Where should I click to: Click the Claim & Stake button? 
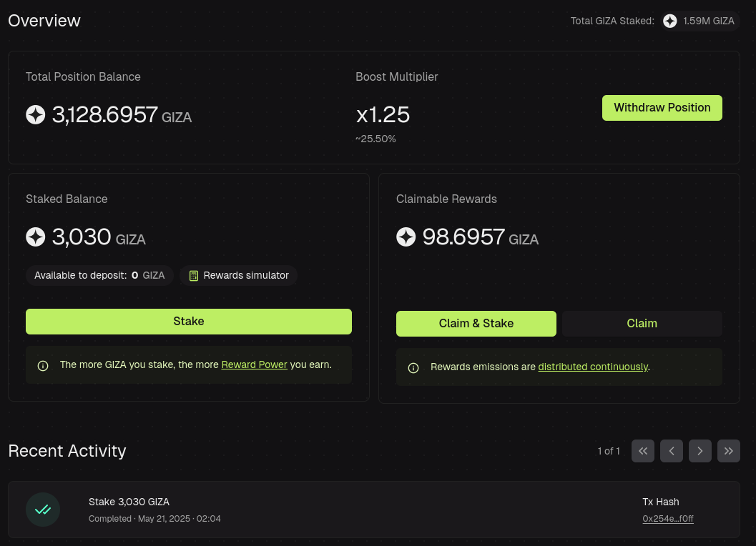click(476, 323)
